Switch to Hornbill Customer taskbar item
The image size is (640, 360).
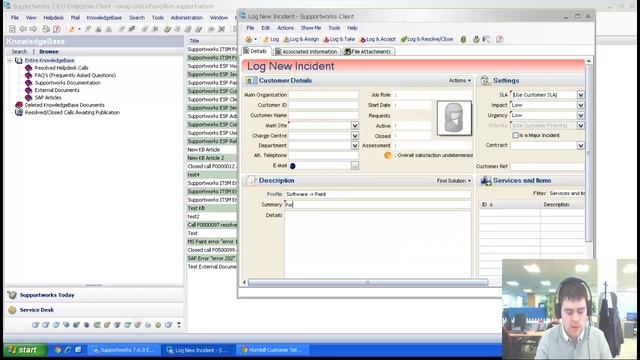click(272, 350)
